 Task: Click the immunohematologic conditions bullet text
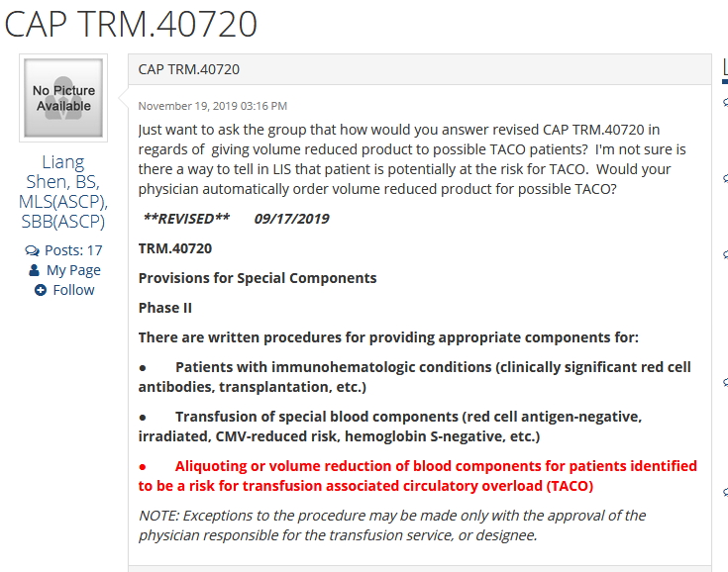pos(415,377)
